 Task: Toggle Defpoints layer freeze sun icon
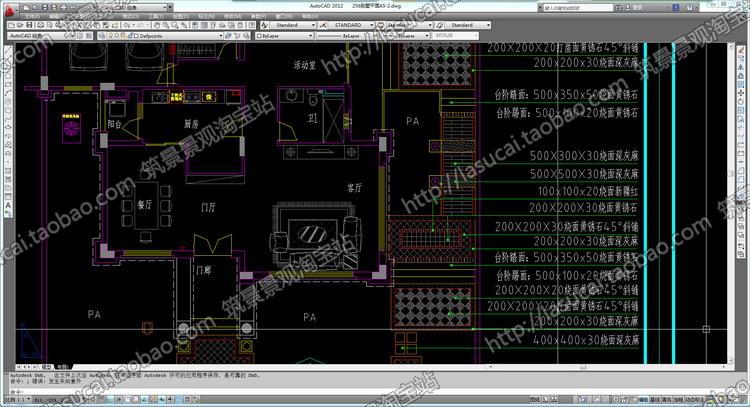click(117, 36)
